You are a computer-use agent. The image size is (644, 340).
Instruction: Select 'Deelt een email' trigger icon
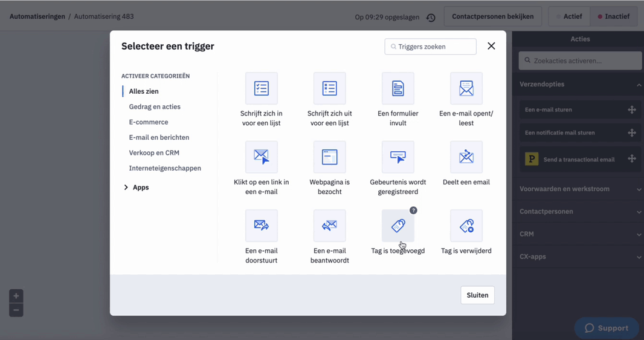[466, 157]
